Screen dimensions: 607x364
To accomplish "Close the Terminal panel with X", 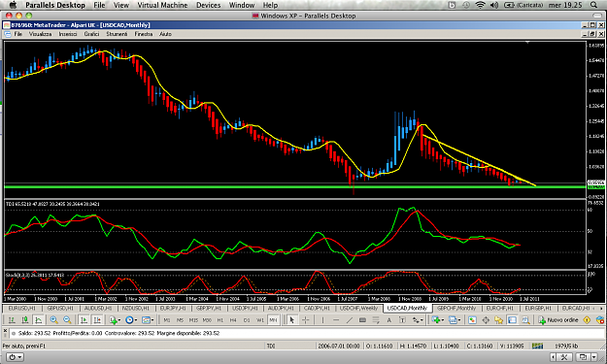I will tap(6, 332).
